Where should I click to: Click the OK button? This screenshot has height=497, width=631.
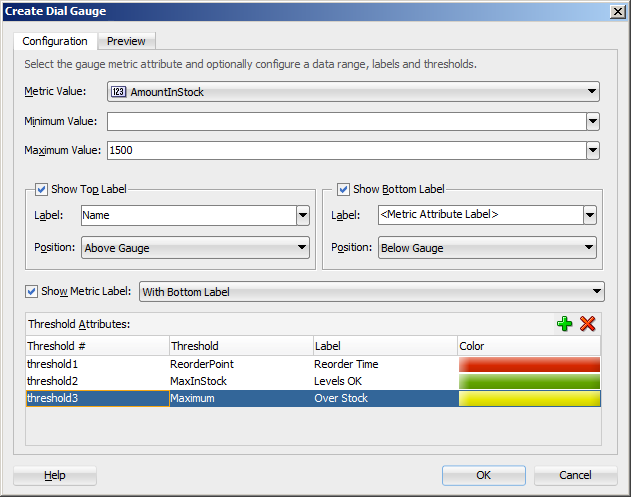click(x=484, y=475)
